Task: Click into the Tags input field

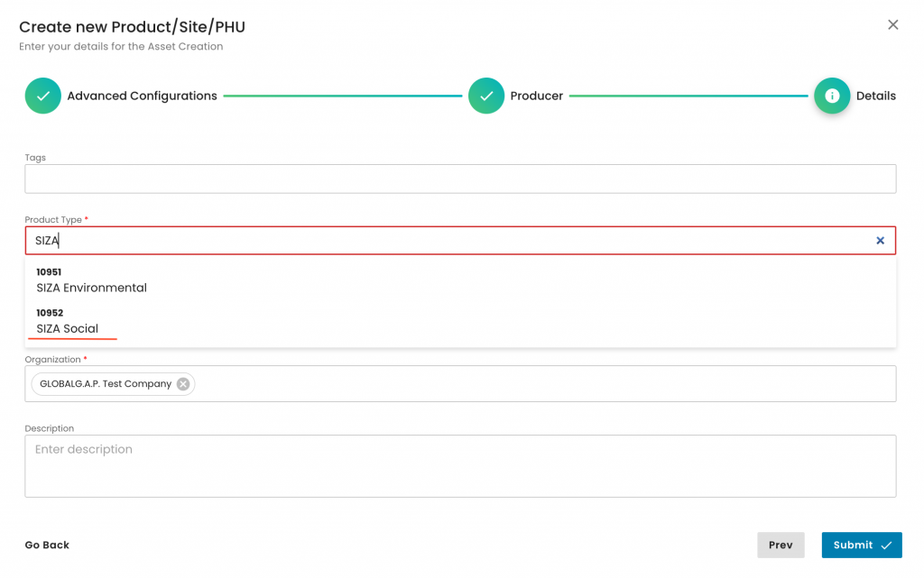Action: (x=460, y=179)
